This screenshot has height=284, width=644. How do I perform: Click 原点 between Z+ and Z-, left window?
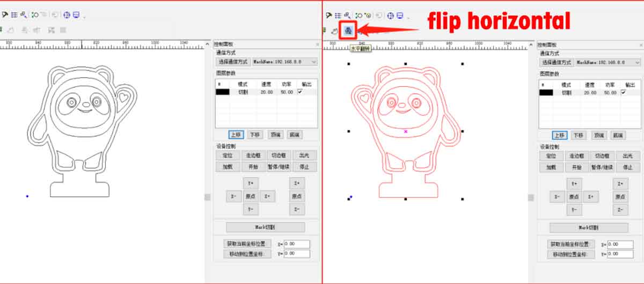tap(297, 197)
